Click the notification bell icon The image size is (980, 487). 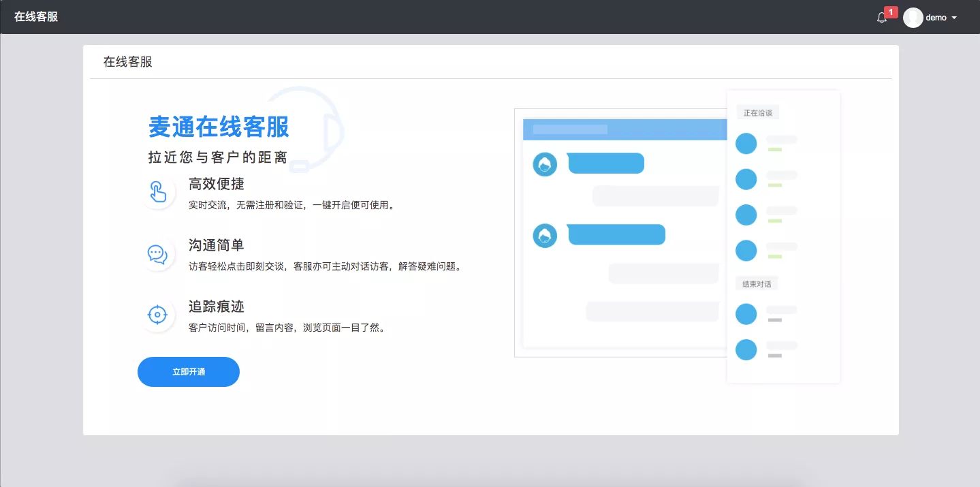tap(881, 18)
